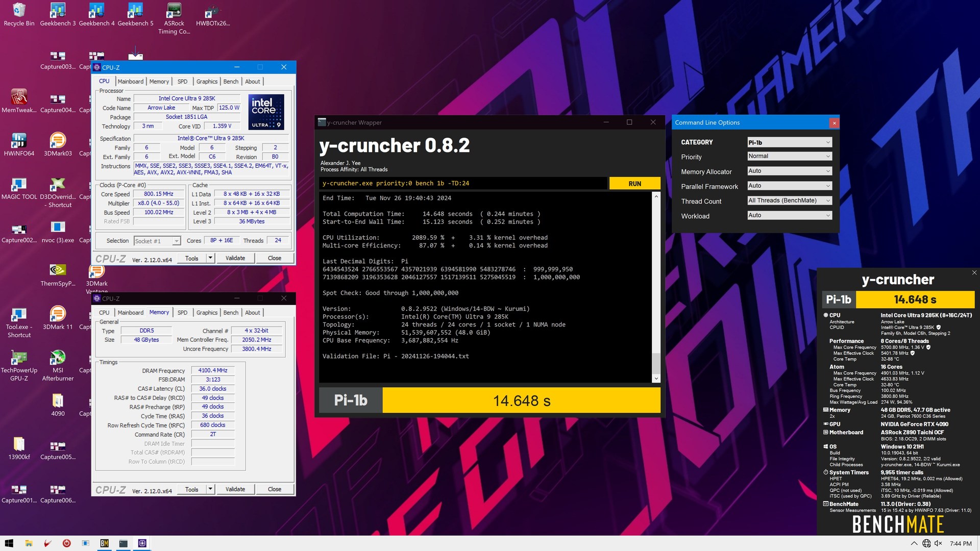Open 3DMark 11 desktop icon
980x551 pixels.
58,318
